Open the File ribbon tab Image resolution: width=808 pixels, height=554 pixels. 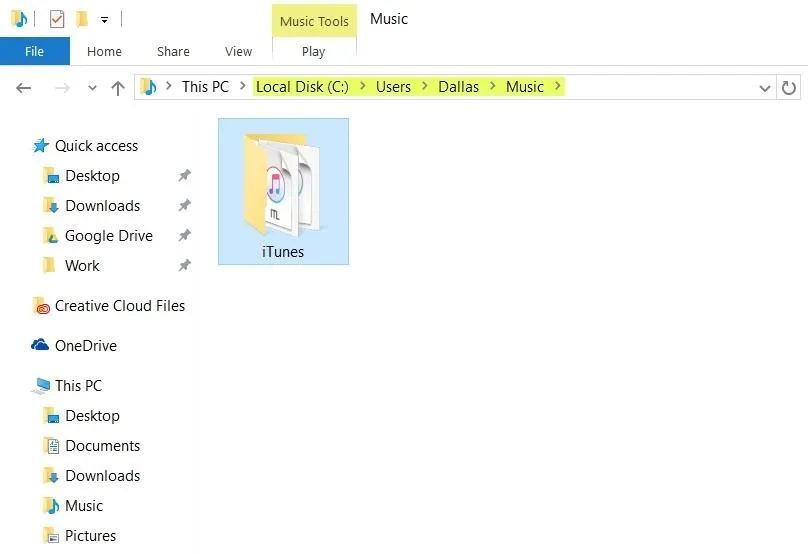35,52
